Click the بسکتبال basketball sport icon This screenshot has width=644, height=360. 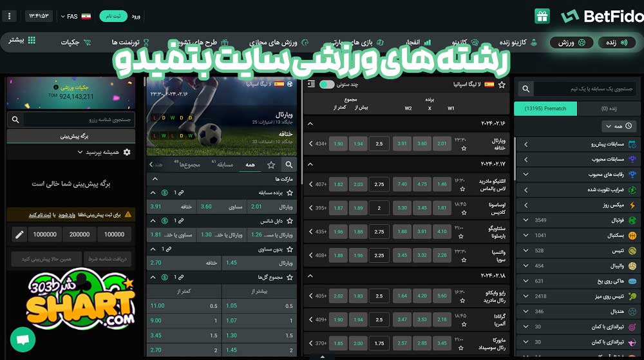tap(632, 236)
